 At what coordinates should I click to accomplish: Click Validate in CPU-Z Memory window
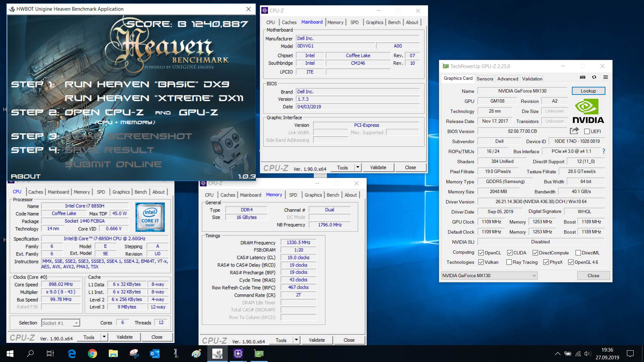coord(317,340)
